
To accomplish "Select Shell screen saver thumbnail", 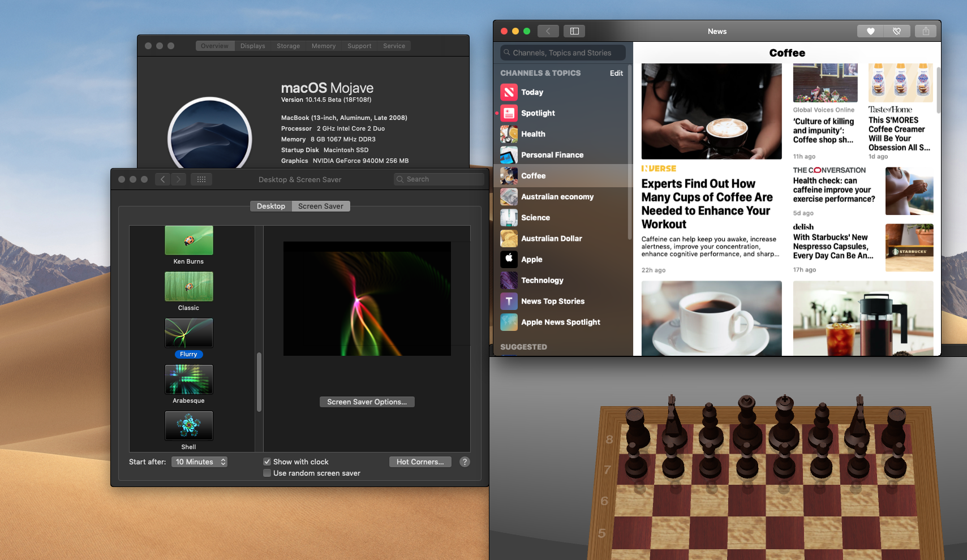I will pyautogui.click(x=189, y=425).
